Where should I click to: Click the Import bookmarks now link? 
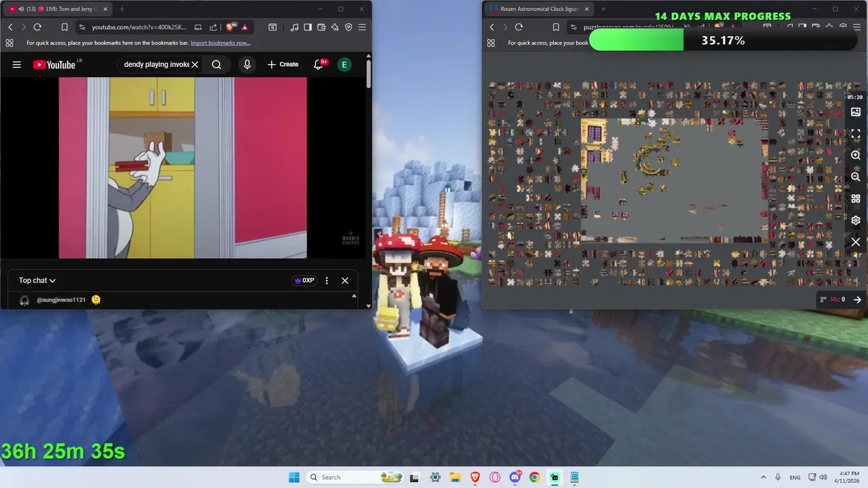[x=220, y=43]
